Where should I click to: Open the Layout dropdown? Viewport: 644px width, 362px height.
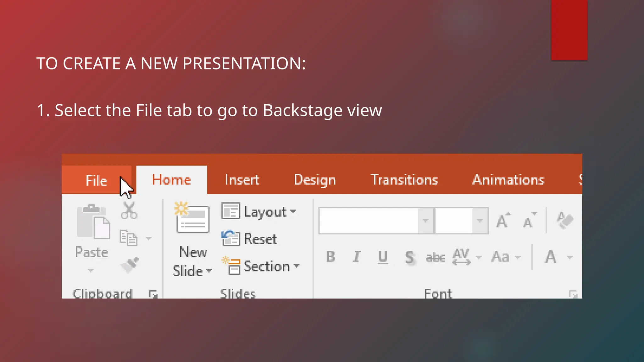click(259, 211)
